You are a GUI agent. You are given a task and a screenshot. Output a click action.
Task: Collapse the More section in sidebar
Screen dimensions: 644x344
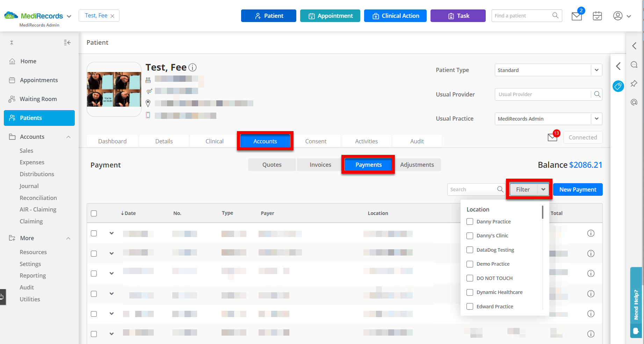pyautogui.click(x=68, y=238)
